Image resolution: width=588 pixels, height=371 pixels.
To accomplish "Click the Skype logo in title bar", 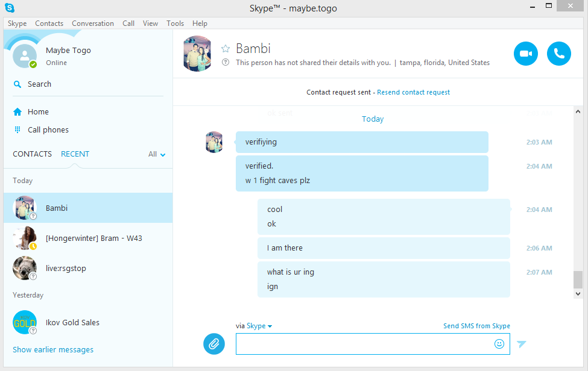I will [10, 7].
